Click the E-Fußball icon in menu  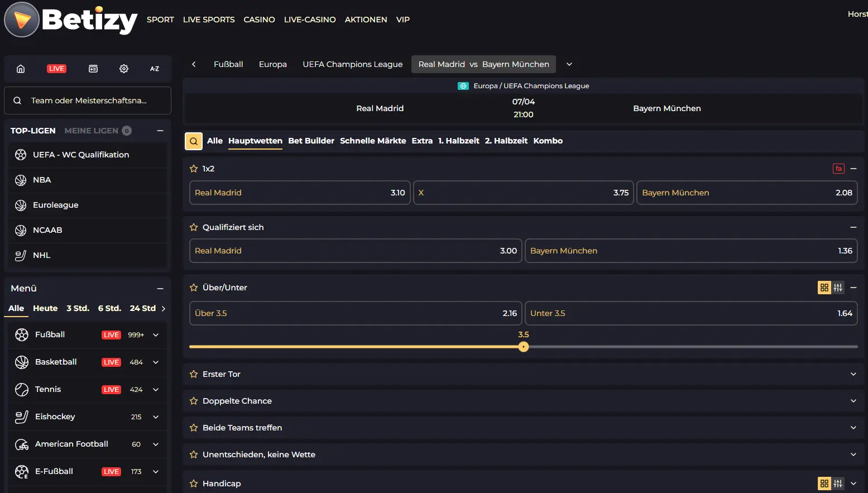pyautogui.click(x=22, y=471)
